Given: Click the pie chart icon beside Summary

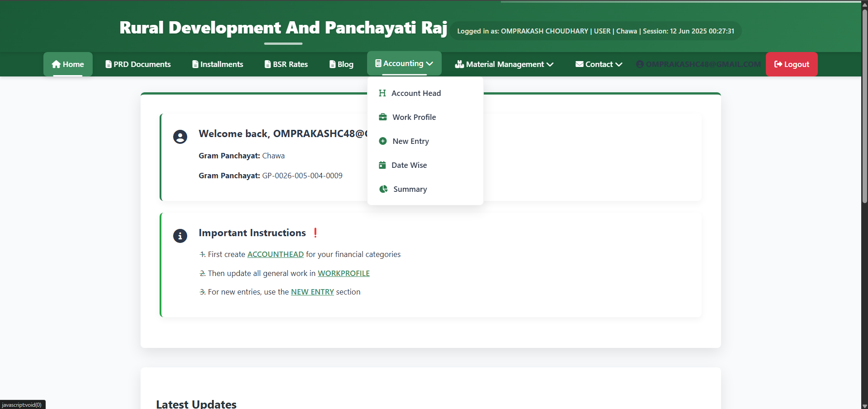Looking at the screenshot, I should (x=383, y=189).
